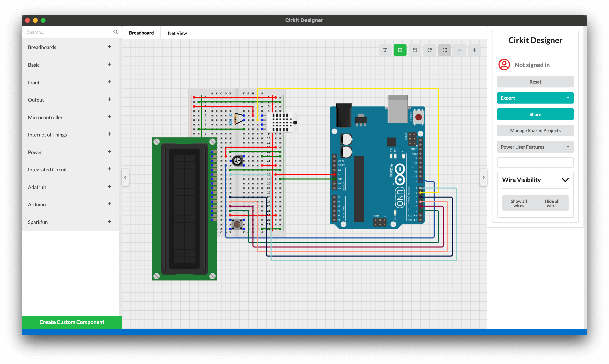
Task: Click the redo arrow icon
Action: [x=430, y=50]
